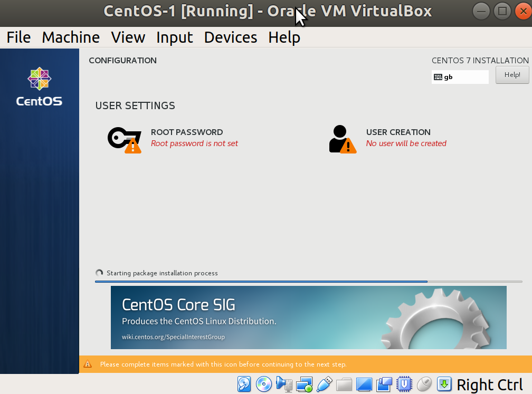
Task: Click the optical disc status icon
Action: (x=264, y=384)
